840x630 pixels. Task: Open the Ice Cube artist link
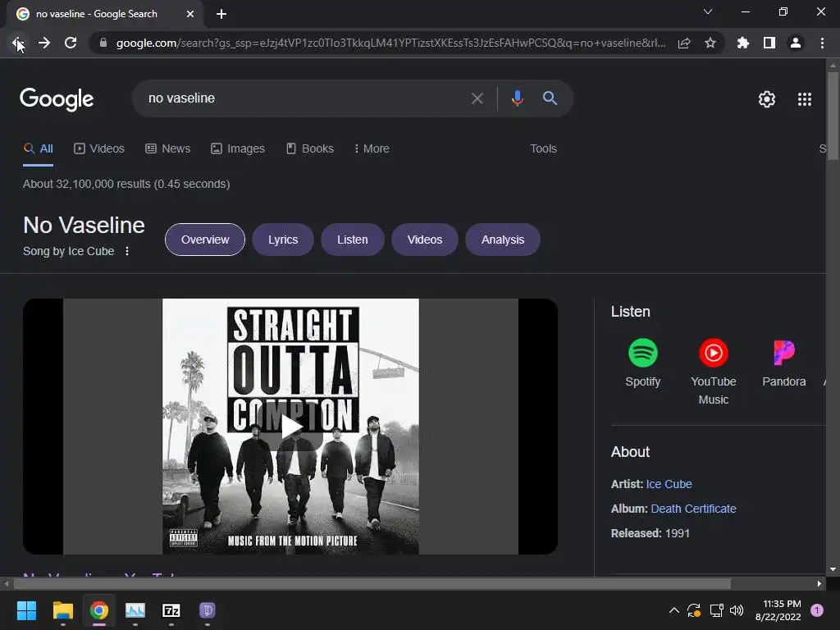tap(669, 484)
